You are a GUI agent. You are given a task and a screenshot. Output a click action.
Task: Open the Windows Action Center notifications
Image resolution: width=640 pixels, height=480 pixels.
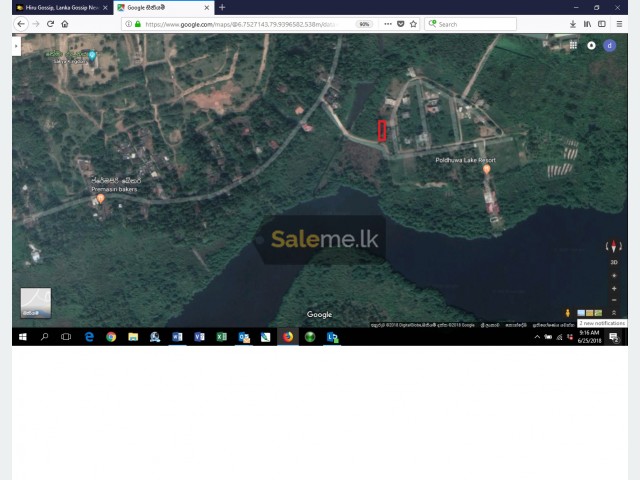[613, 337]
